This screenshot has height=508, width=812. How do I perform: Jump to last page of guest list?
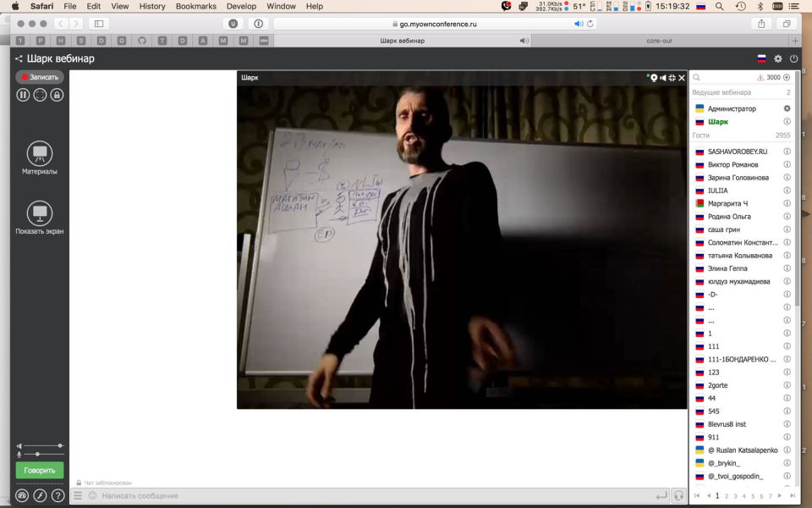(x=792, y=496)
